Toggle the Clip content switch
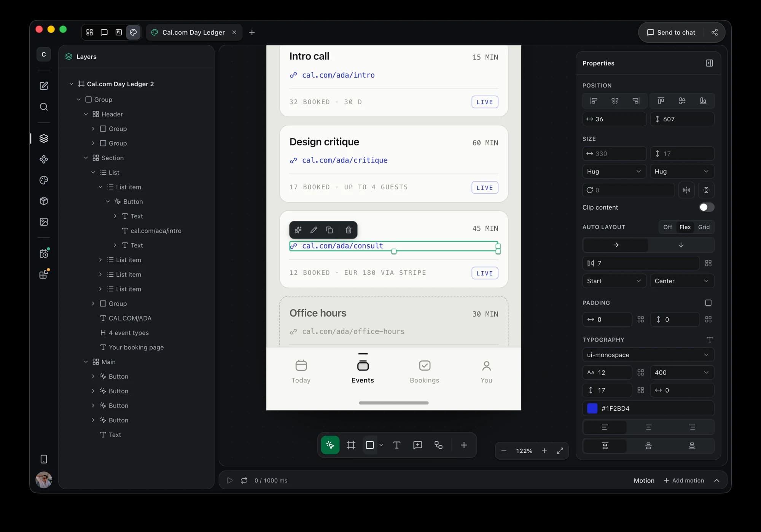The image size is (761, 532). pos(707,207)
